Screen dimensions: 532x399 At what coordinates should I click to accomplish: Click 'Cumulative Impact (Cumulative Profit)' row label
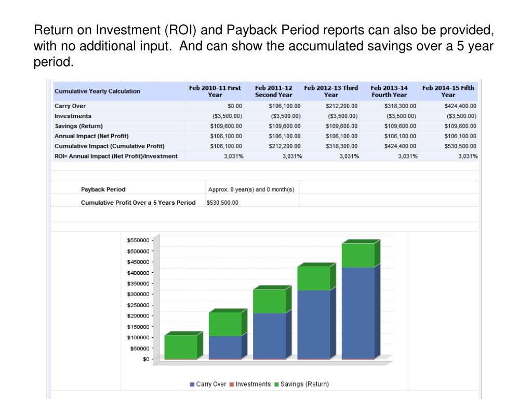(109, 146)
